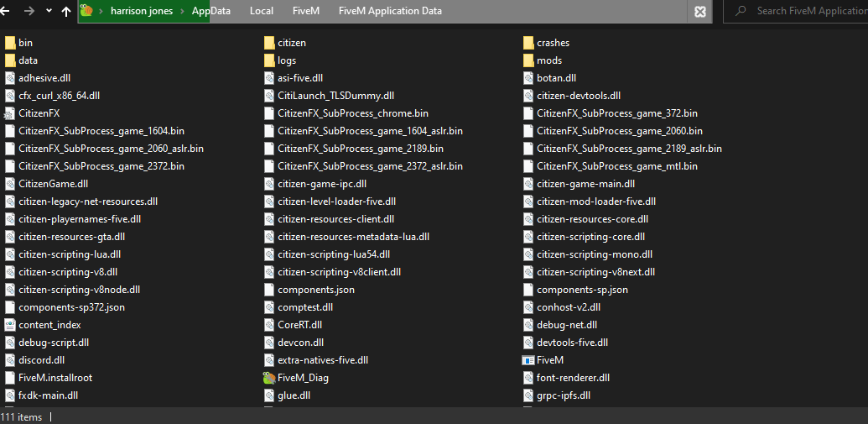Select the FiveM_Diag snail application icon
868x424 pixels.
(x=269, y=378)
